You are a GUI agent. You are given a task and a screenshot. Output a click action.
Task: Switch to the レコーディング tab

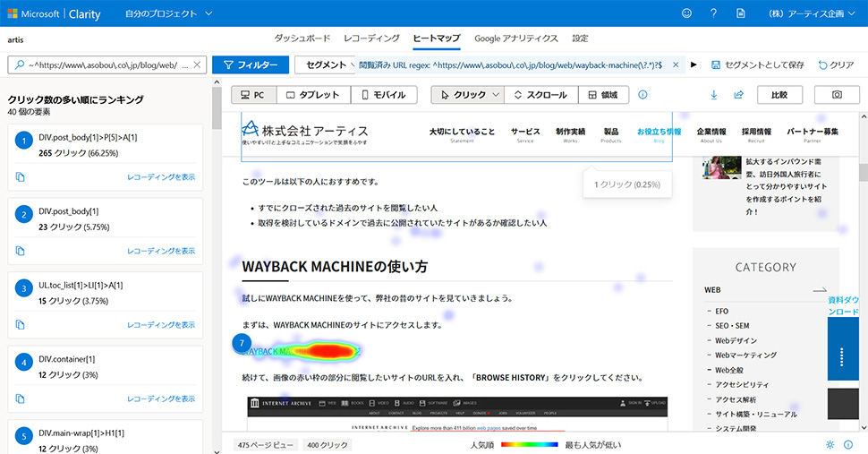(371, 39)
